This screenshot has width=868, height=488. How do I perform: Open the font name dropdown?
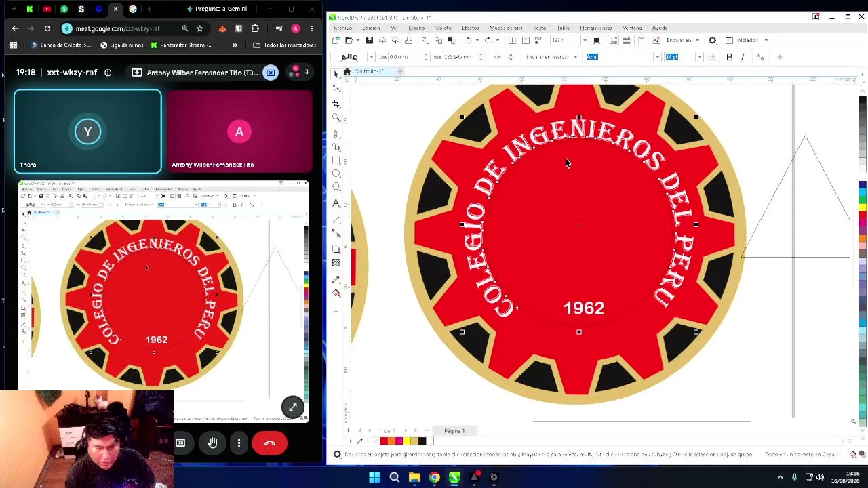(657, 58)
